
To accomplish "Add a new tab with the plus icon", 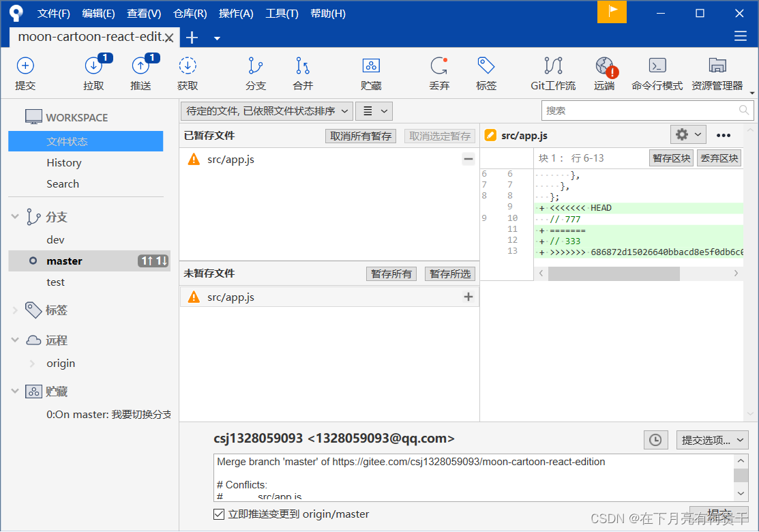I will click(x=192, y=38).
